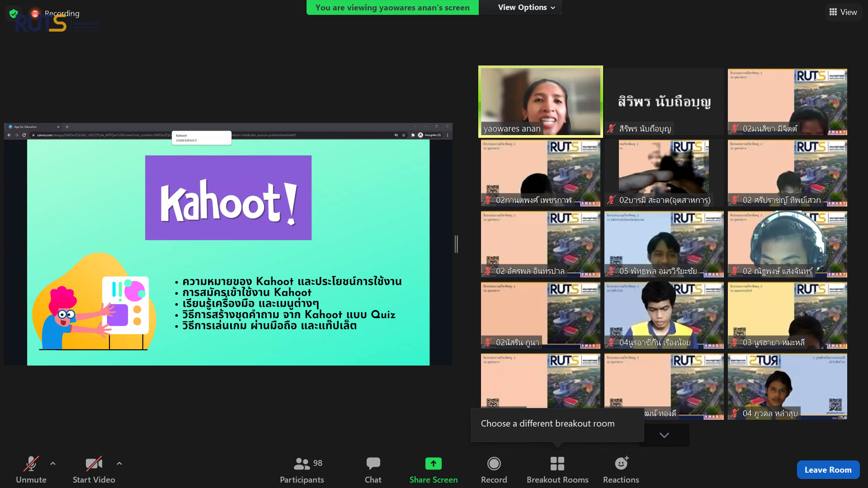Close the 'App for Education' browser tab
Viewport: 868px width, 488px height.
click(x=58, y=127)
